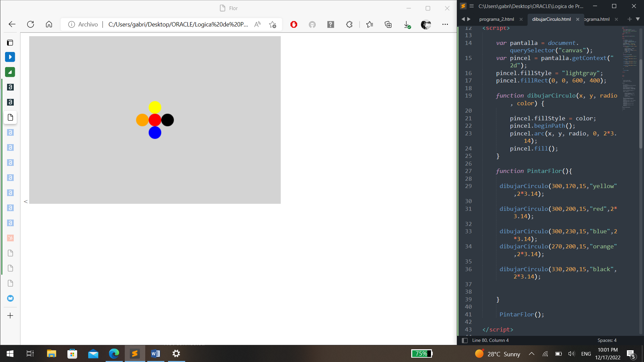
Task: Click the red Opera-style extension icon
Action: tap(294, 24)
